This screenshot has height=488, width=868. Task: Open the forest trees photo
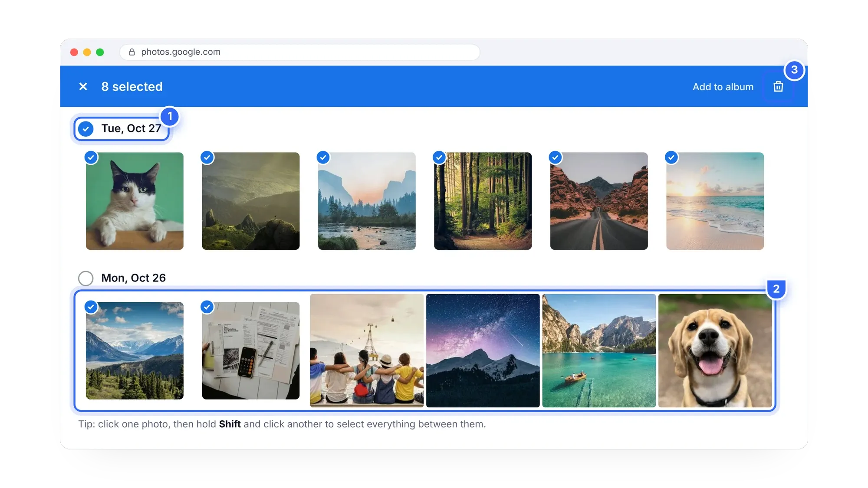click(x=483, y=201)
